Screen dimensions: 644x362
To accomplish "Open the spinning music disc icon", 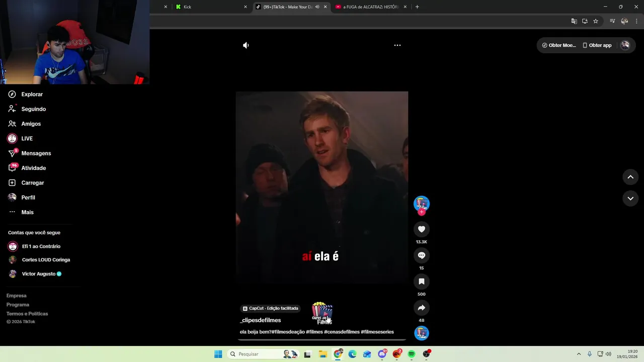I will pos(422,333).
